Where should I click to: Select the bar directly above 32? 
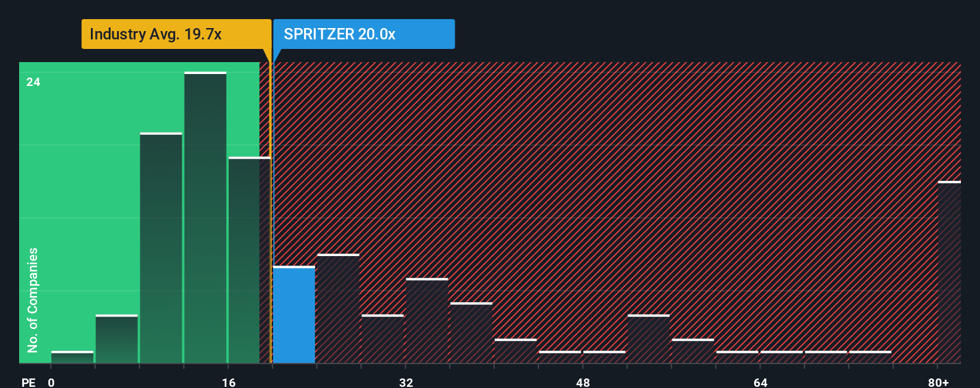click(427, 321)
